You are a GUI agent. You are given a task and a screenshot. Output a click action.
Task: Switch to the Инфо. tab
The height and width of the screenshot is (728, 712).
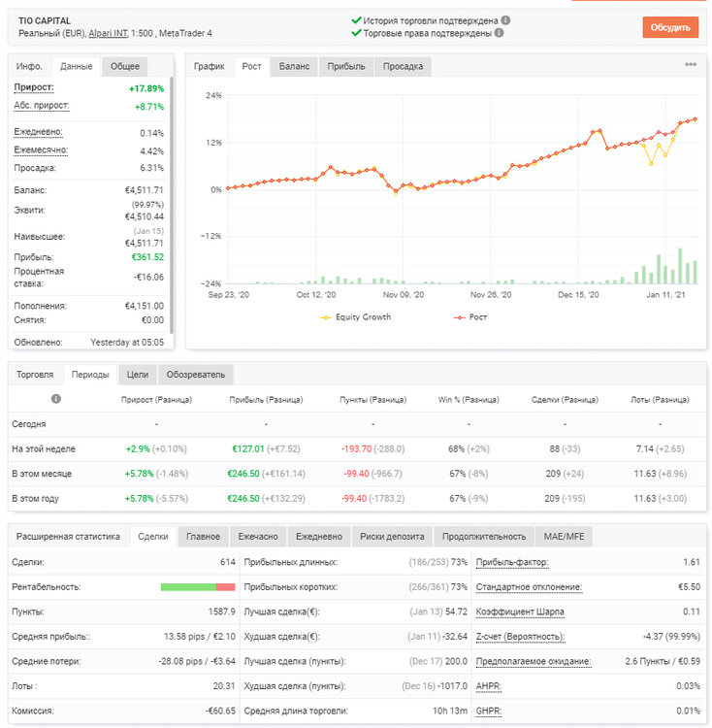29,66
